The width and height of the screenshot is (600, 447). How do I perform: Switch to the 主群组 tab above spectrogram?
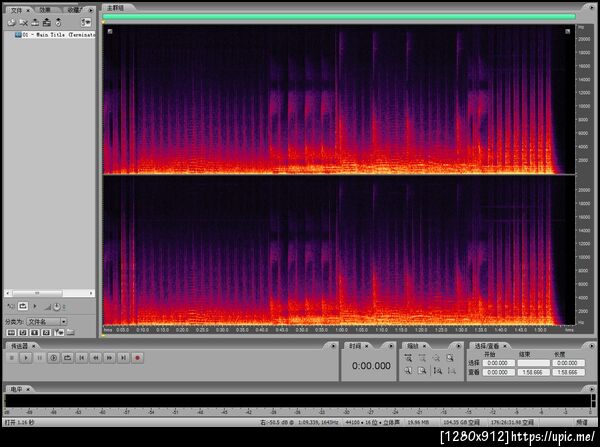click(x=115, y=8)
